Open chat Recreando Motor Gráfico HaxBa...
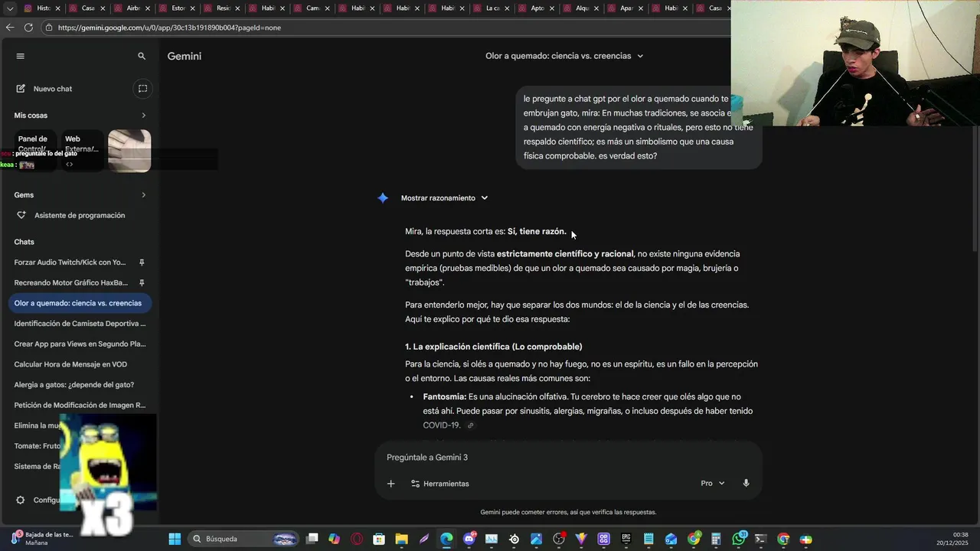This screenshot has height=551, width=980. [x=70, y=282]
